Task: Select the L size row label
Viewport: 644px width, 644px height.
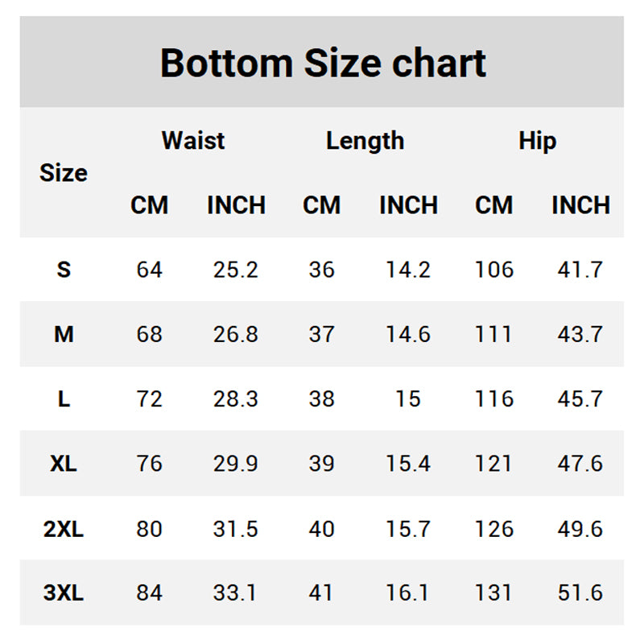Action: (64, 398)
